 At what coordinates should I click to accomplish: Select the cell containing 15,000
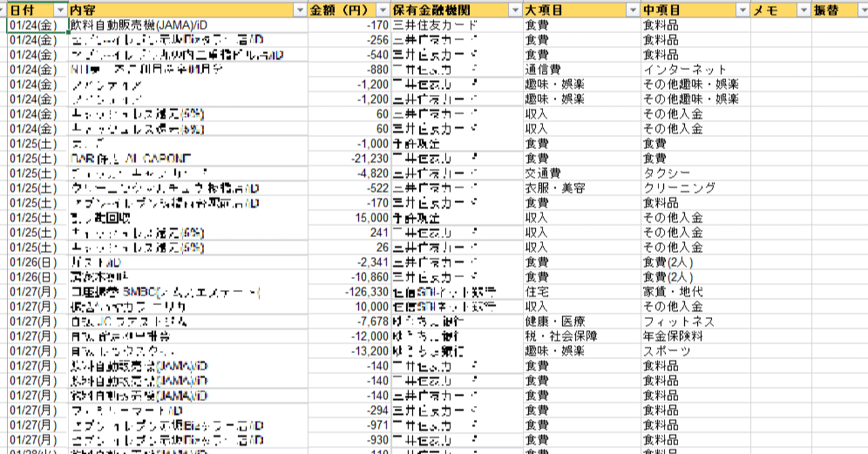coord(349,218)
